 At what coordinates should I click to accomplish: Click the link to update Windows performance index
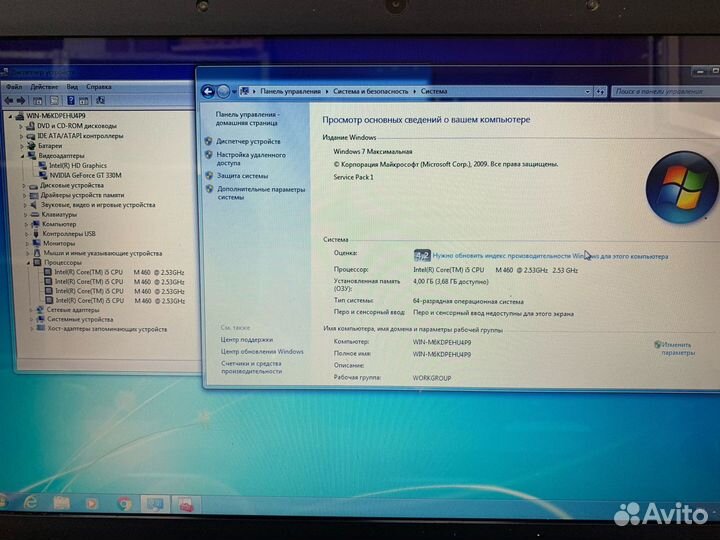point(550,256)
